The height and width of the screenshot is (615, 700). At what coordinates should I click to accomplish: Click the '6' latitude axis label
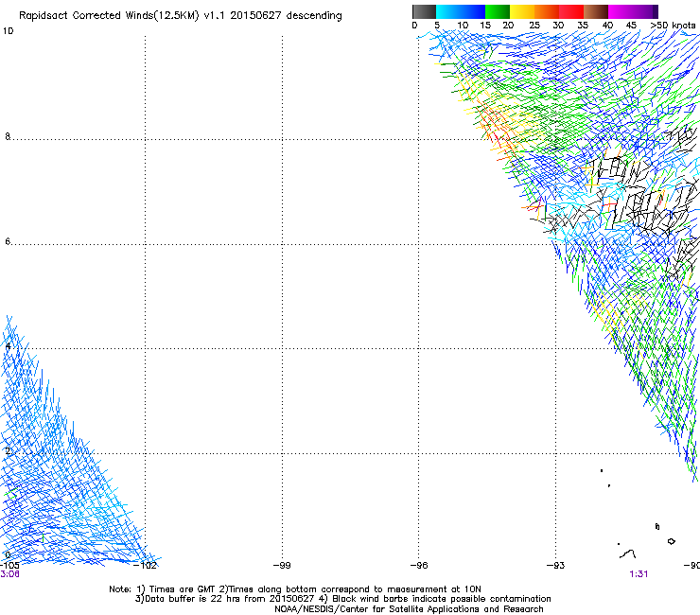[x=8, y=241]
